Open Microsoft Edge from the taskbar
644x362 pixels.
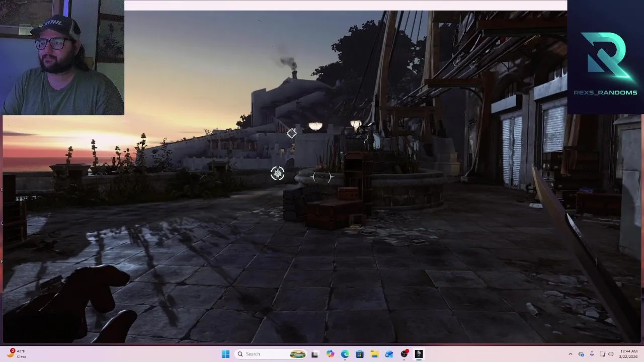[x=345, y=354]
